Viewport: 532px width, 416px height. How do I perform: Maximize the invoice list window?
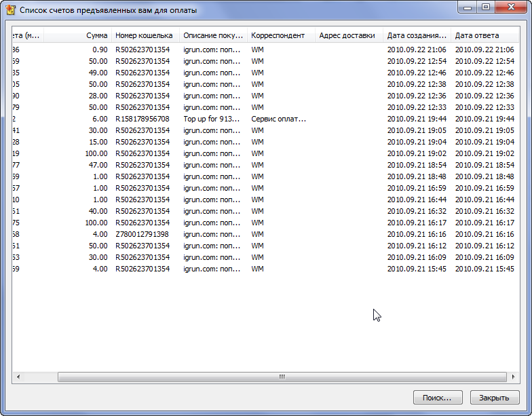(486, 7)
